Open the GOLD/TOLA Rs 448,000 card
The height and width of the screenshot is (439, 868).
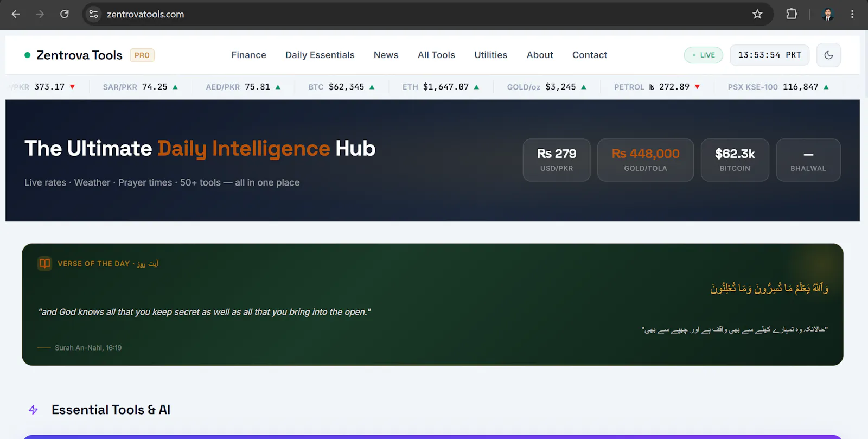click(x=646, y=160)
